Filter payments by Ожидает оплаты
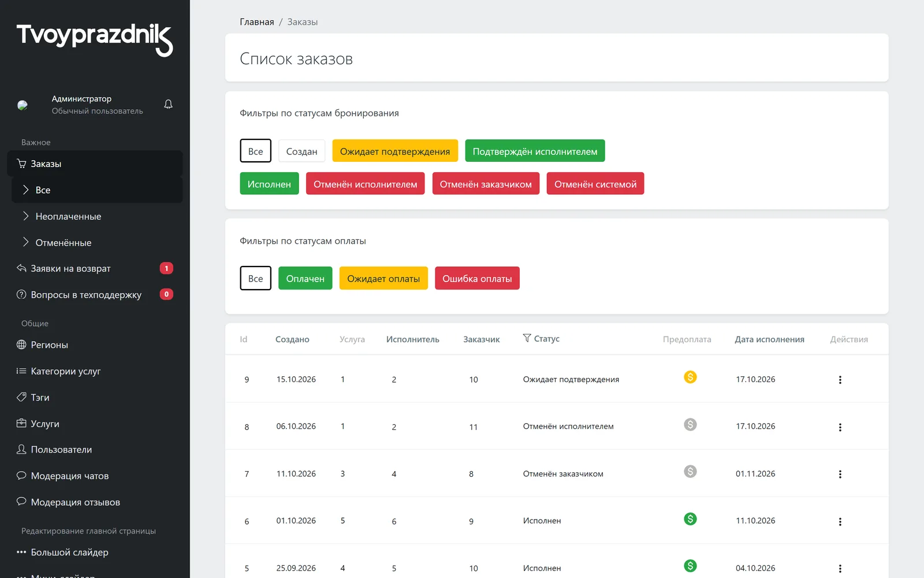Image resolution: width=924 pixels, height=578 pixels. pyautogui.click(x=383, y=278)
